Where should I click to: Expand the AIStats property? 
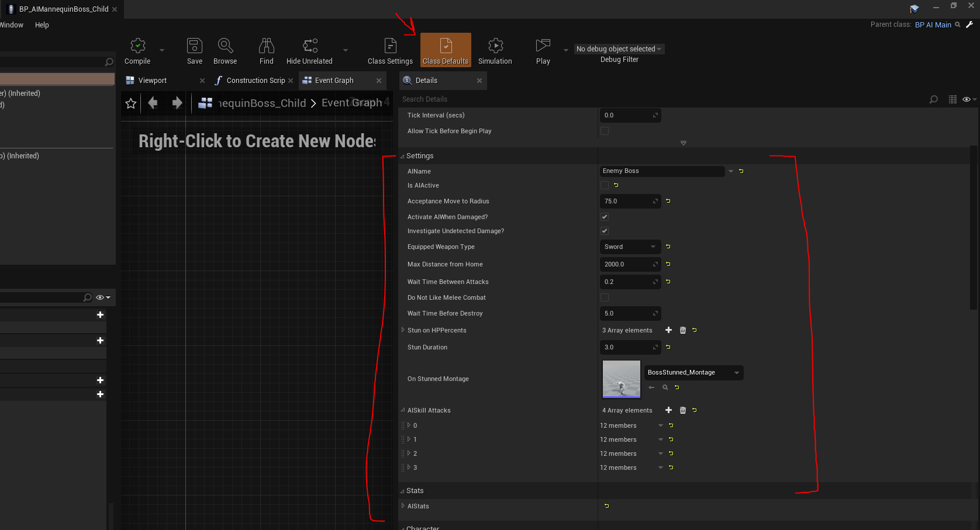click(403, 506)
